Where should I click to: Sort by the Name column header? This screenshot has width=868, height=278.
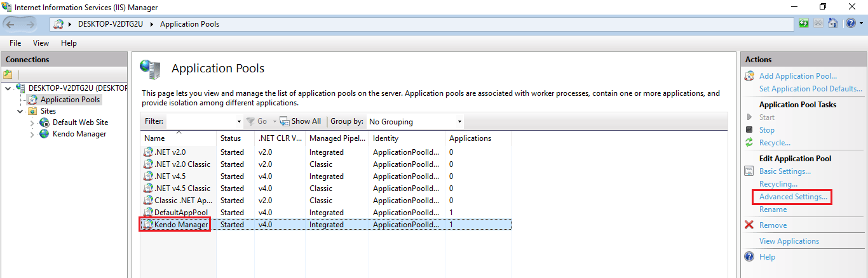pos(178,138)
